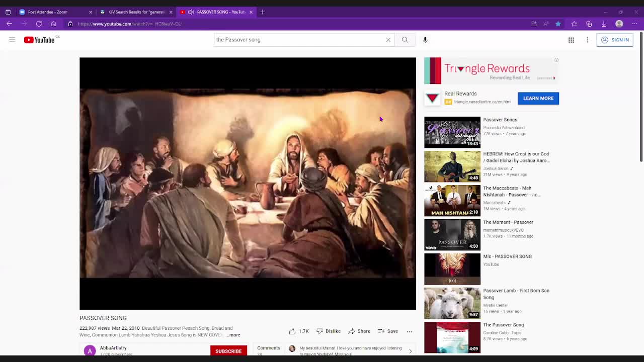This screenshot has height=362, width=644.
Task: Open AbbaArtistry channel avatar
Action: click(90, 351)
